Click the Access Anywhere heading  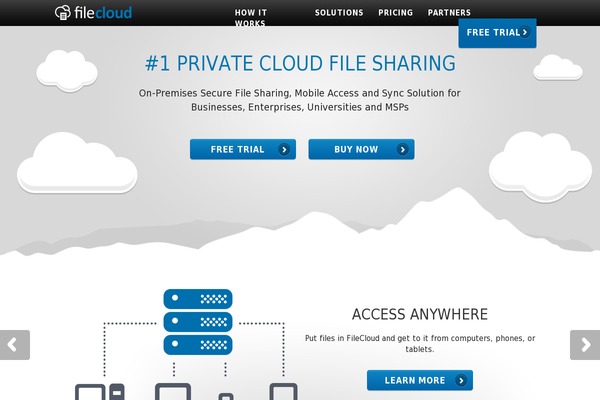419,314
